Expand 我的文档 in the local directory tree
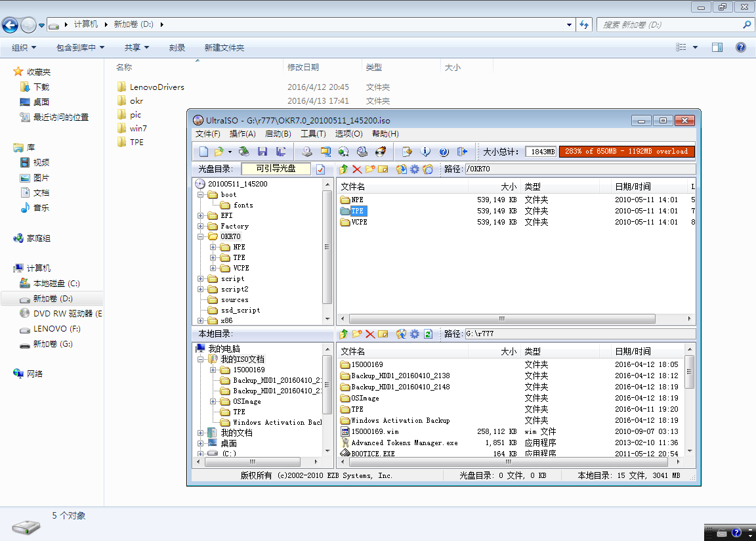The image size is (756, 541). click(201, 433)
